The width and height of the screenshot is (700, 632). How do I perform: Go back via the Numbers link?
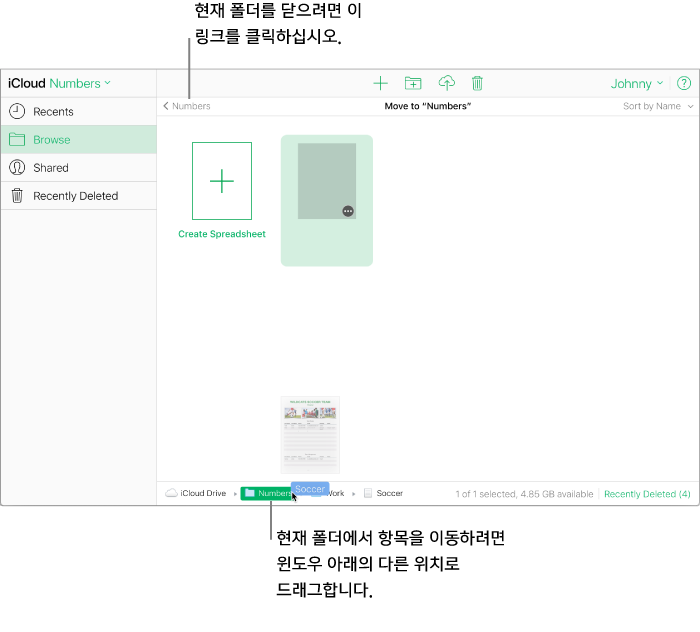point(187,106)
